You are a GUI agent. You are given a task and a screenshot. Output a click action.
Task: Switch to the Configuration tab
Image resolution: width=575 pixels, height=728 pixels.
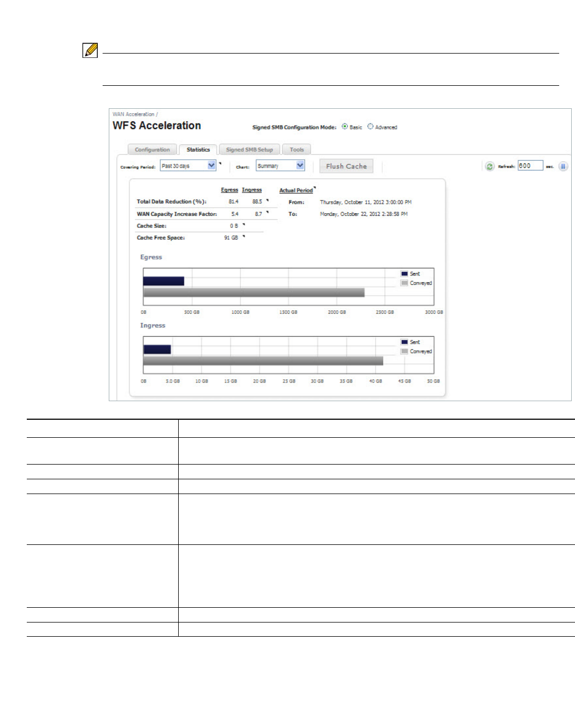(152, 149)
